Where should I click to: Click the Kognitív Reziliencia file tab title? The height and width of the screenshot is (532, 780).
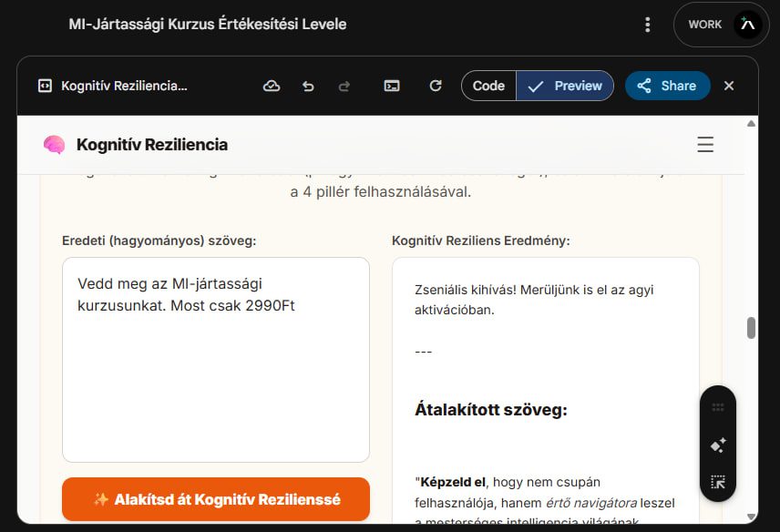pos(123,86)
